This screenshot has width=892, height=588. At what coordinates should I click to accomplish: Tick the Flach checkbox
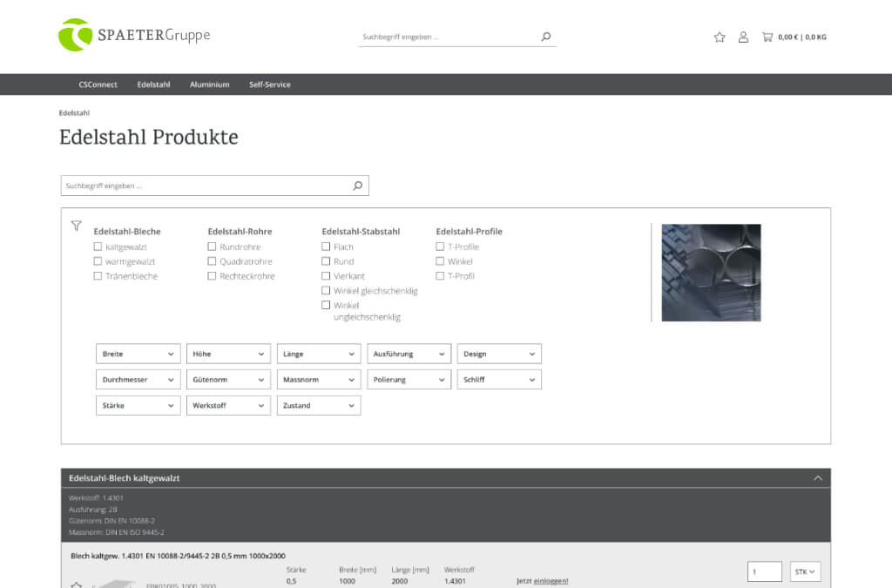point(326,247)
